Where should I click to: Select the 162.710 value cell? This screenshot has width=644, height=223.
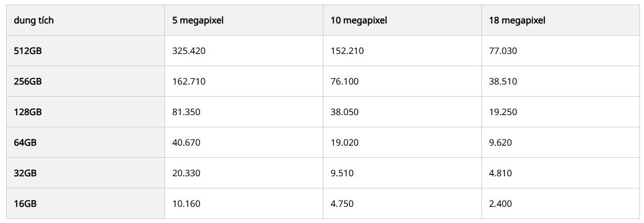coord(189,81)
